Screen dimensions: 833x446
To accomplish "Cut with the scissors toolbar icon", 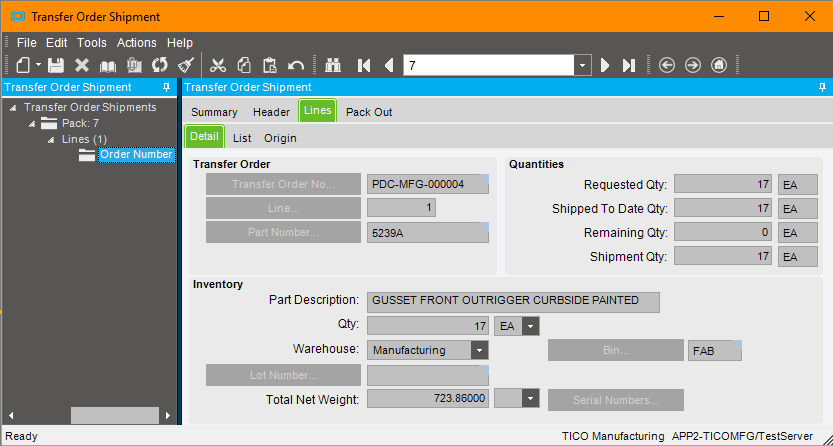I will tap(218, 65).
